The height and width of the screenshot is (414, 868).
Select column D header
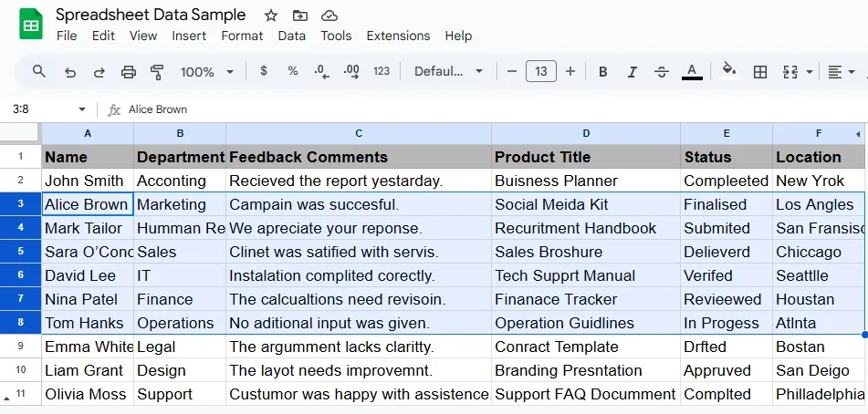pyautogui.click(x=586, y=133)
